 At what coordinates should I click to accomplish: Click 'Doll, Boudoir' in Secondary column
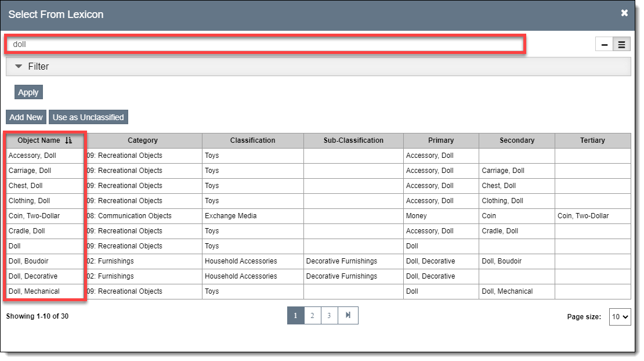tap(501, 261)
